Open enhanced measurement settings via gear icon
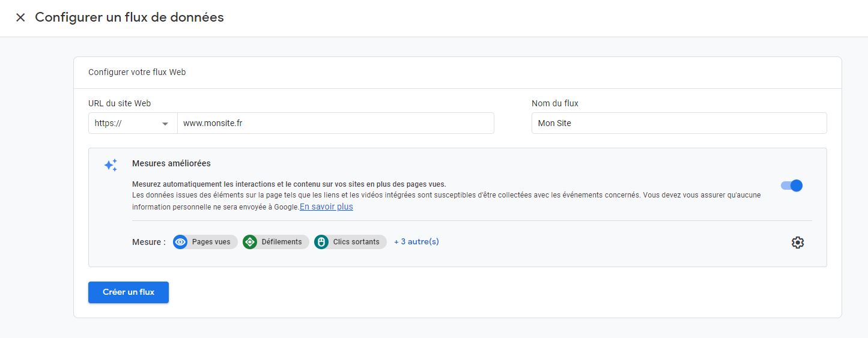The height and width of the screenshot is (338, 868). tap(797, 243)
